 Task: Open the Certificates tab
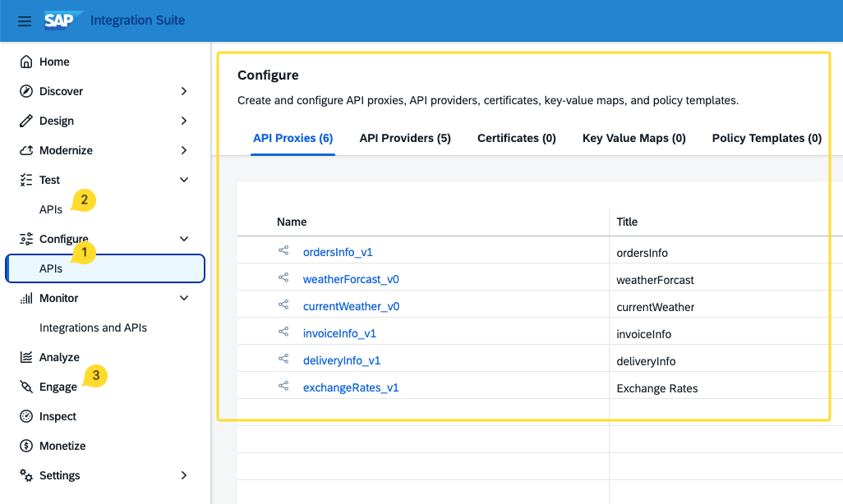pos(517,139)
